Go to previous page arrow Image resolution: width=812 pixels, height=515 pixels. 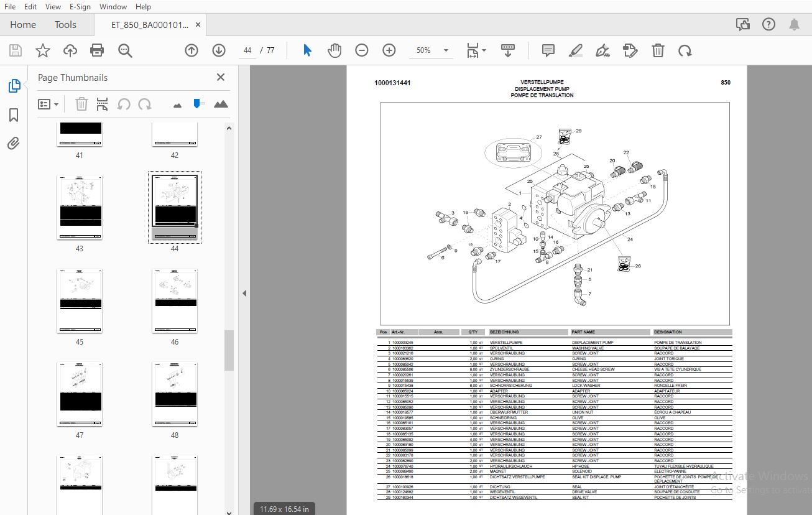coord(191,50)
